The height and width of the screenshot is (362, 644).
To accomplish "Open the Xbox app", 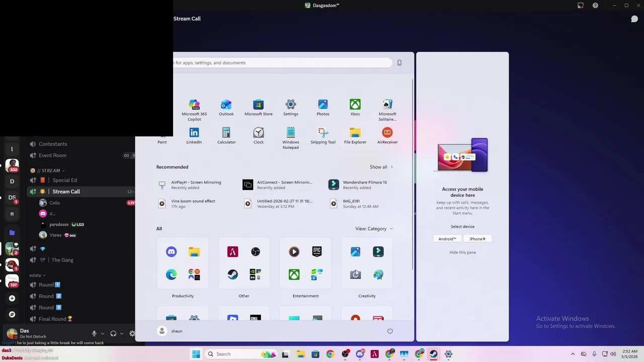I will click(355, 108).
